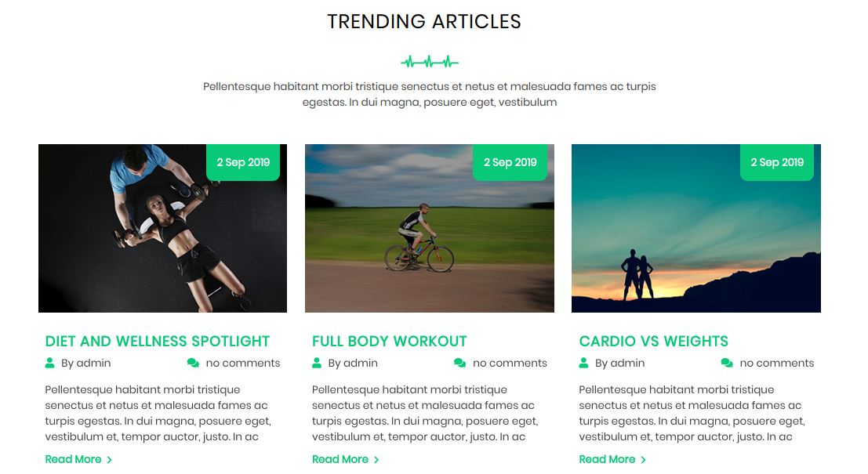Click the date badge on the cyclist image
This screenshot has height=474, width=868.
(x=510, y=162)
